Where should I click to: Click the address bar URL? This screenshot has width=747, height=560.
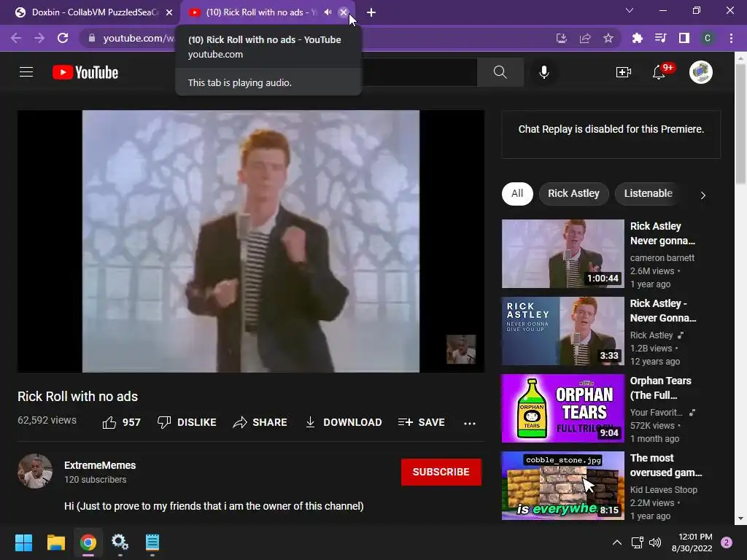[x=138, y=38]
